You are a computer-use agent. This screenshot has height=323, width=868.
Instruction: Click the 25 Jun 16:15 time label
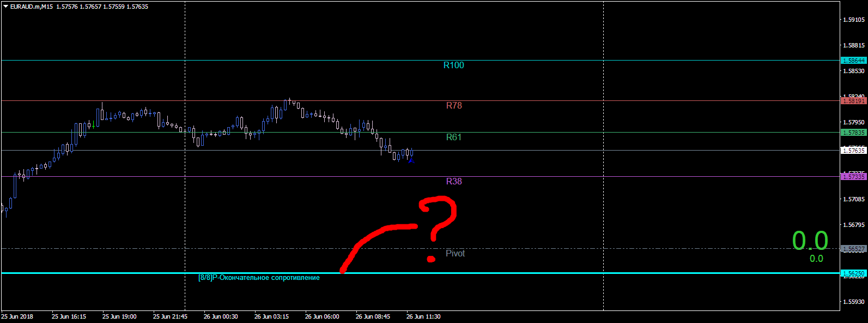point(69,316)
